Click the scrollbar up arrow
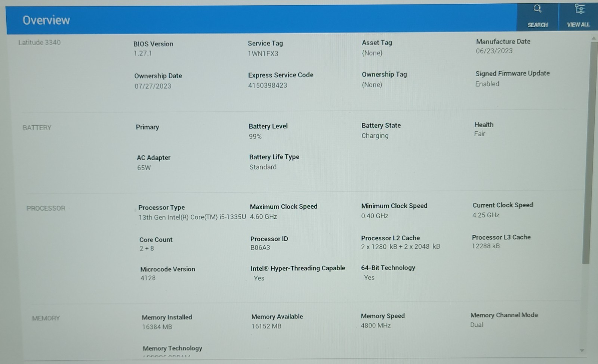The width and height of the screenshot is (598, 364). [594, 38]
